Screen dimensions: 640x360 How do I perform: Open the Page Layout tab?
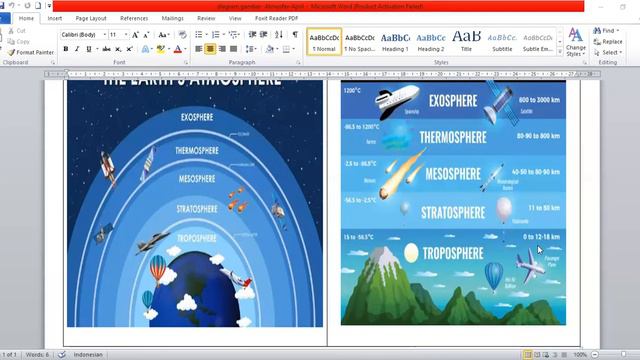(91, 18)
